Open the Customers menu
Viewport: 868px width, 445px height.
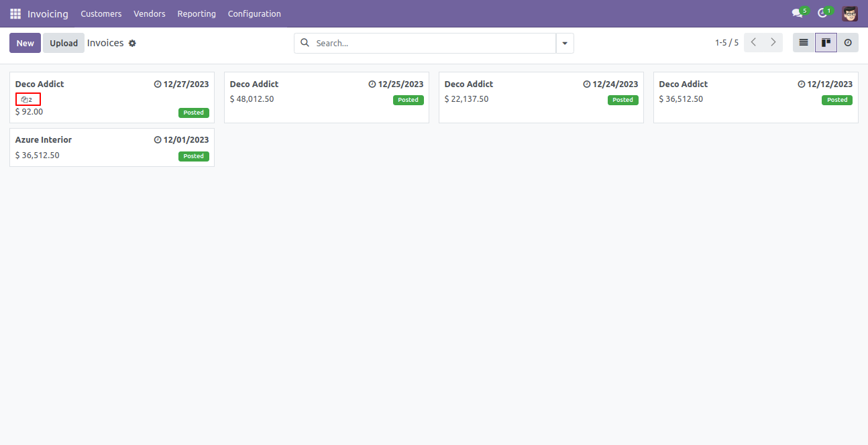pos(101,13)
